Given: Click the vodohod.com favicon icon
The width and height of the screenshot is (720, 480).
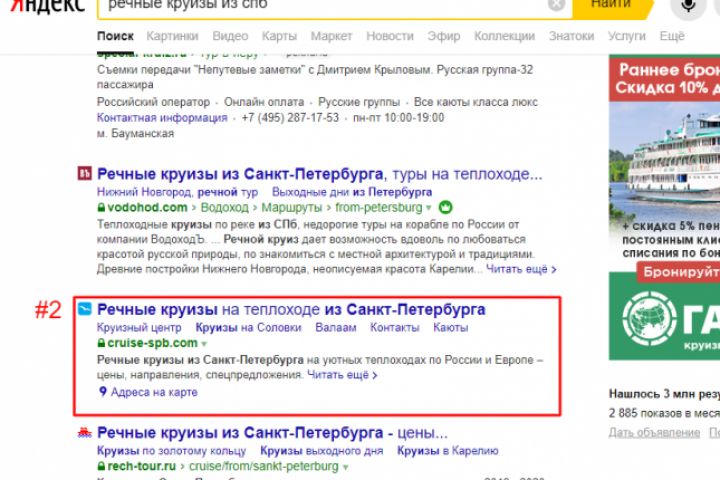Looking at the screenshot, I should 84,173.
